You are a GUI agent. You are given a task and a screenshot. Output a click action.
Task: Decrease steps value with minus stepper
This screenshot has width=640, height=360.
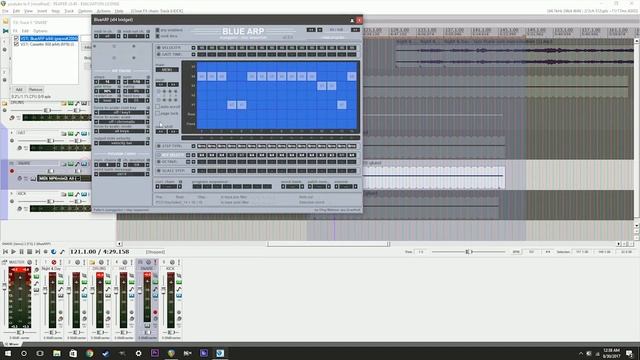[x=96, y=82]
